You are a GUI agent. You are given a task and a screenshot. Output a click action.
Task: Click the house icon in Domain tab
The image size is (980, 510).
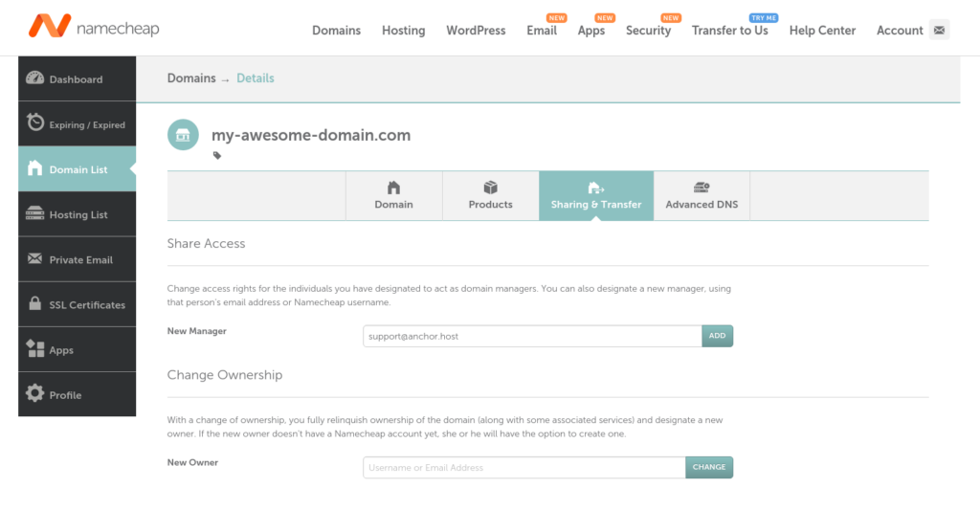[393, 188]
